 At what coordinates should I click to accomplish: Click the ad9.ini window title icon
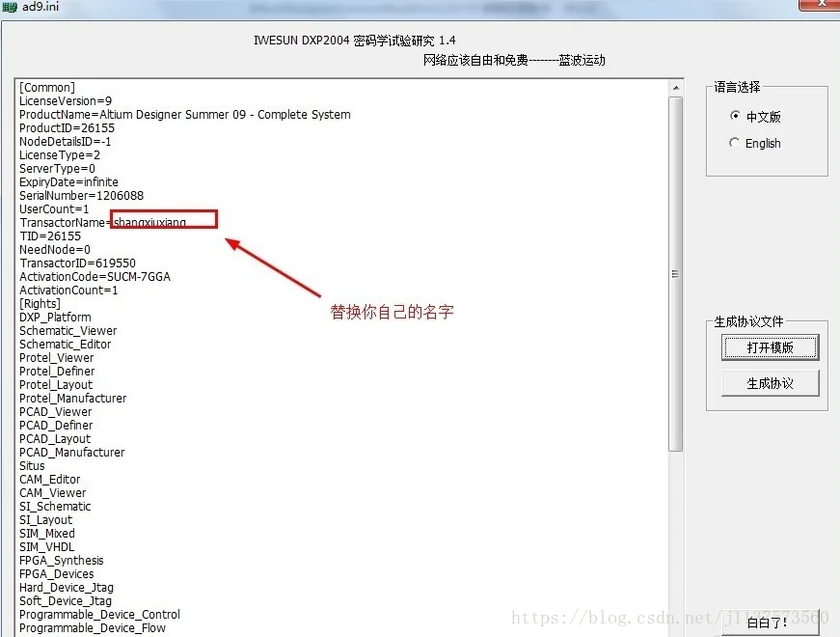(11, 8)
